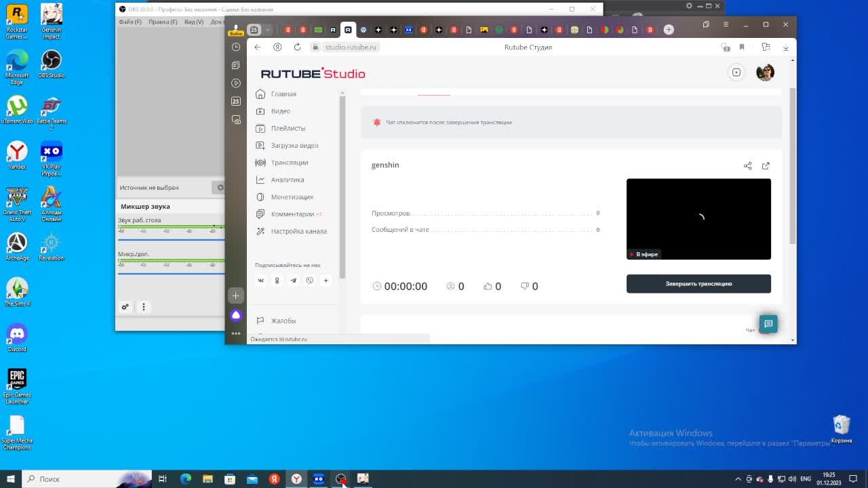This screenshot has width=868, height=488.
Task: Open OBS audio mixer advanced settings gear
Action: tap(125, 307)
